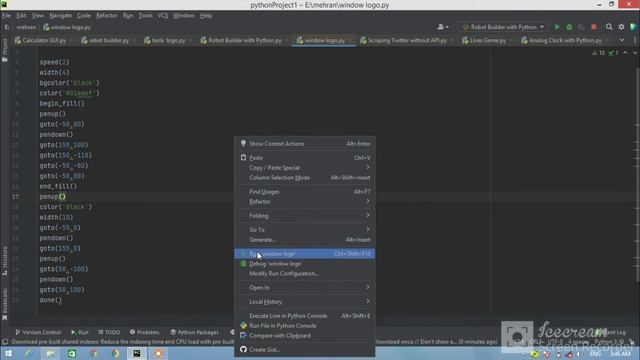Open Windows Start button
Image resolution: width=640 pixels, height=360 pixels.
[8, 353]
